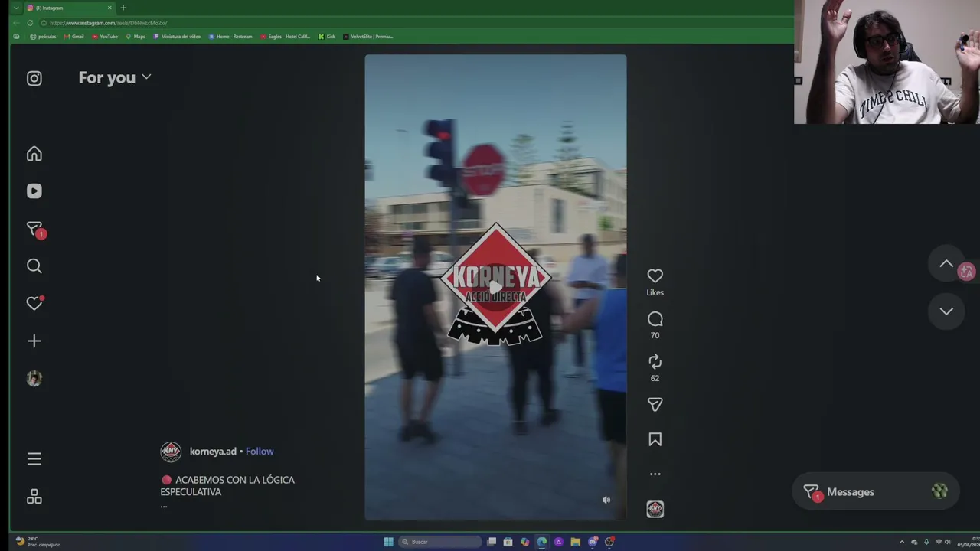Open the Eagles - Hotel Calif bookmark

pos(286,37)
